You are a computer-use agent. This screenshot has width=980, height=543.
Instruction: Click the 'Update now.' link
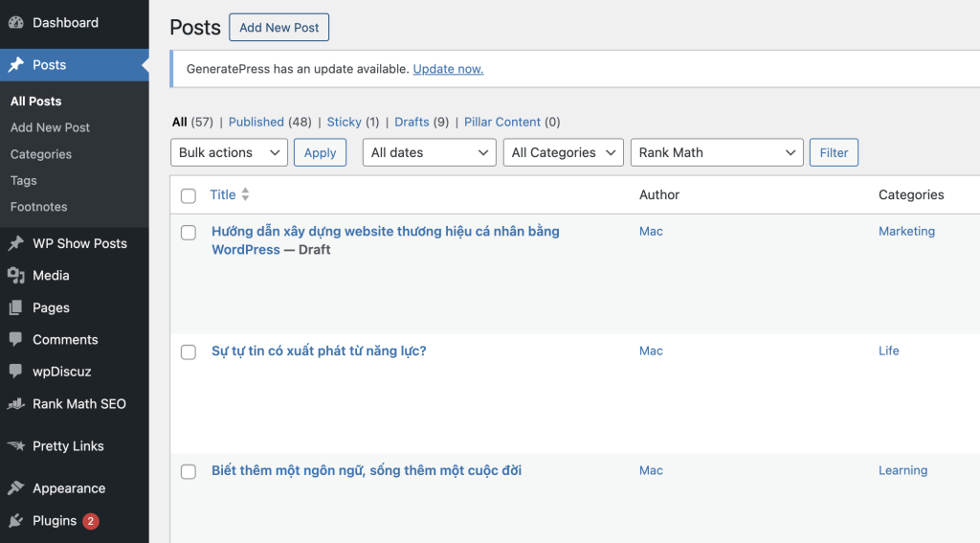pos(448,69)
